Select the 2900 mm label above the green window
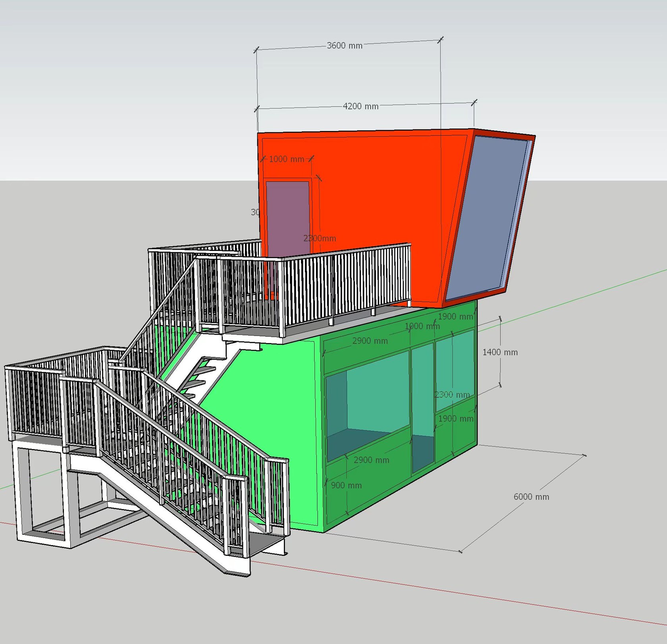Screen dimensions: 667x644 pos(370,341)
